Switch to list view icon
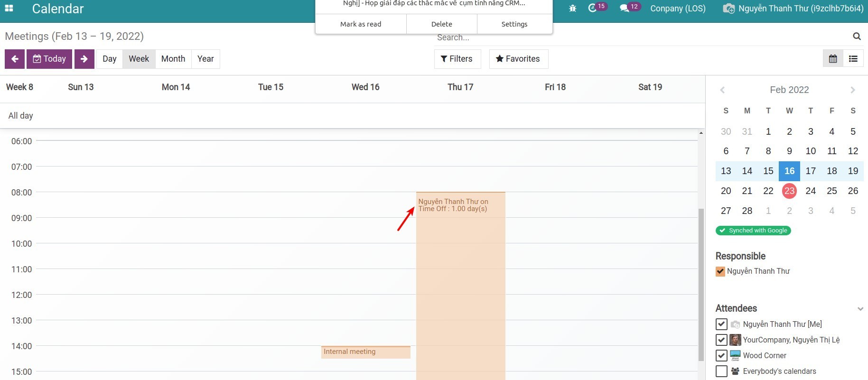 (853, 59)
